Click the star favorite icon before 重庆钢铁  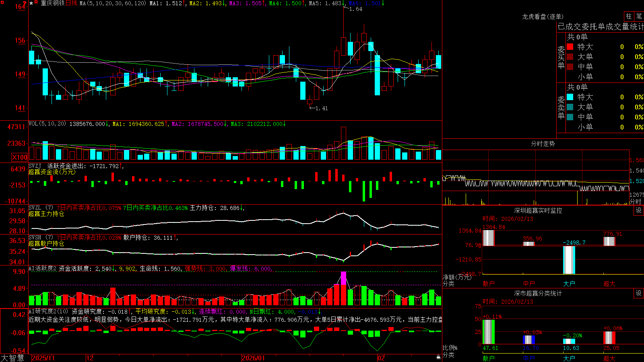pyautogui.click(x=31, y=3)
